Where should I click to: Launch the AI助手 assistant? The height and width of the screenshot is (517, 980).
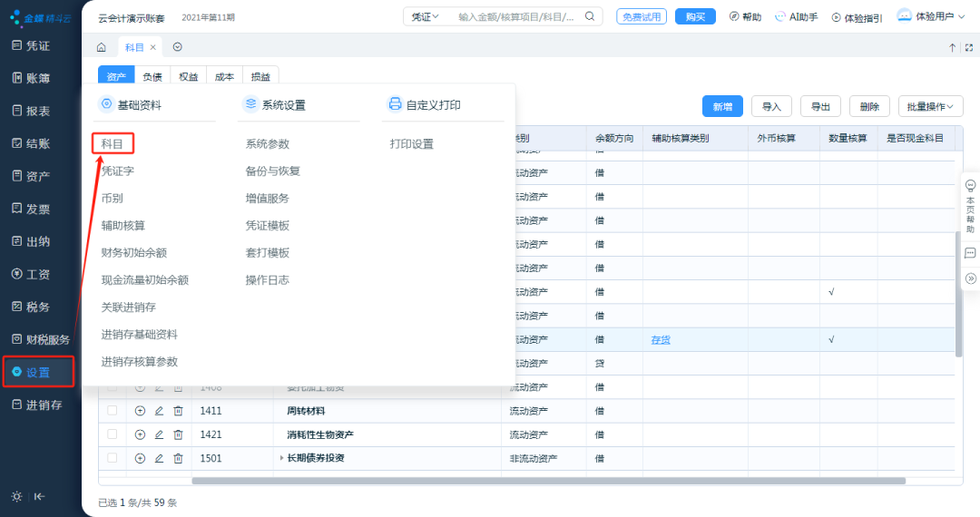point(796,17)
